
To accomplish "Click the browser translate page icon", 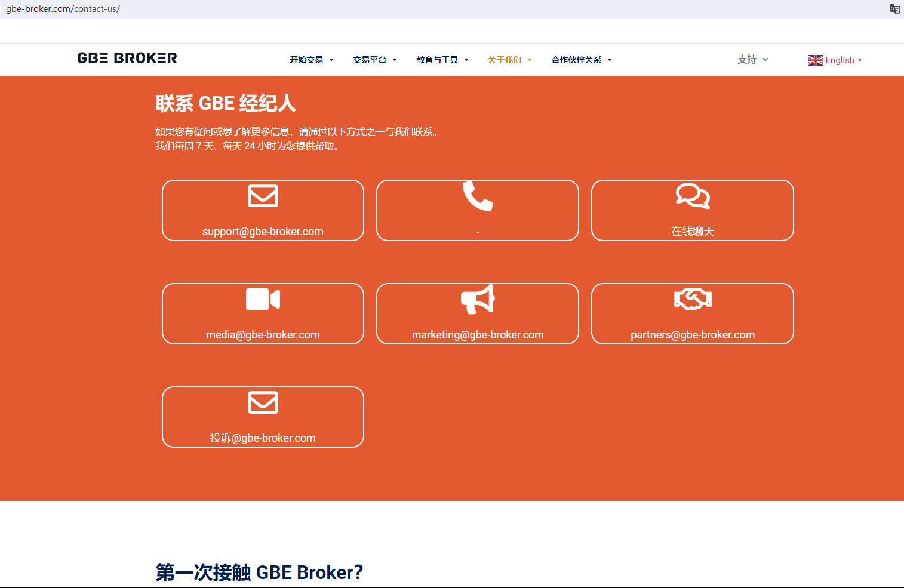I will (894, 9).
